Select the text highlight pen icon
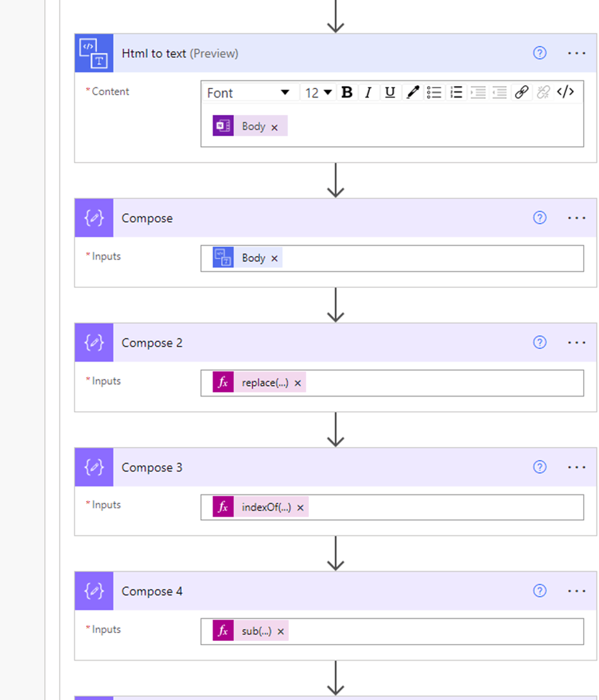The height and width of the screenshot is (700, 599). pyautogui.click(x=412, y=92)
